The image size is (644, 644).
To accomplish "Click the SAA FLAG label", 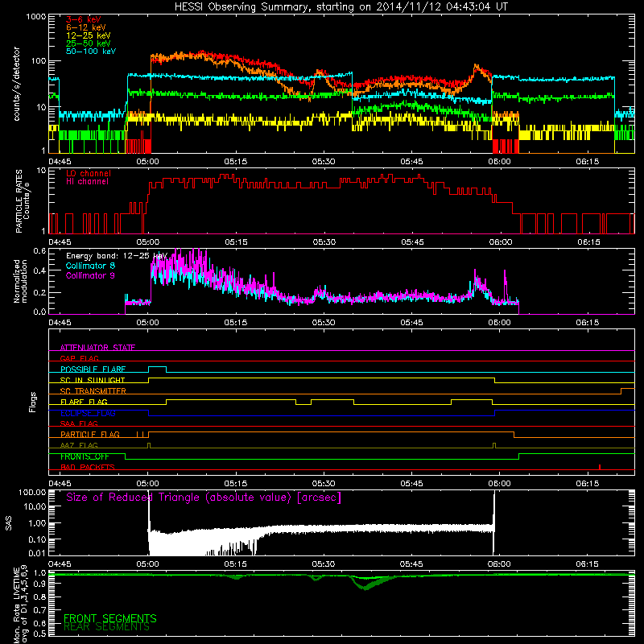I will [79, 423].
